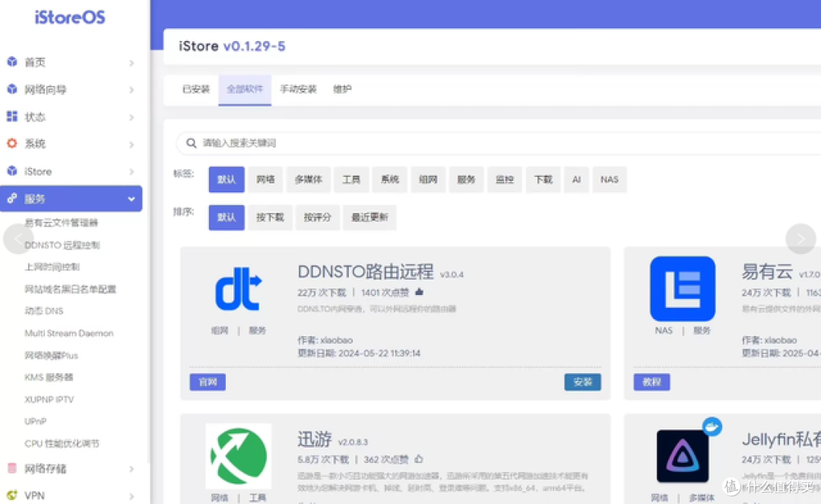This screenshot has width=821, height=504.
Task: Open XUPNP IPTV in sidebar
Action: [49, 399]
